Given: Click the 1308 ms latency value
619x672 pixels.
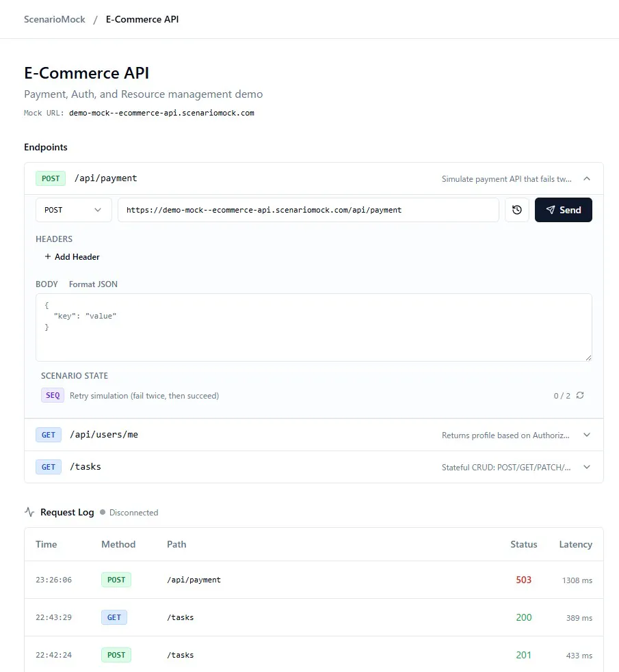Looking at the screenshot, I should (577, 580).
